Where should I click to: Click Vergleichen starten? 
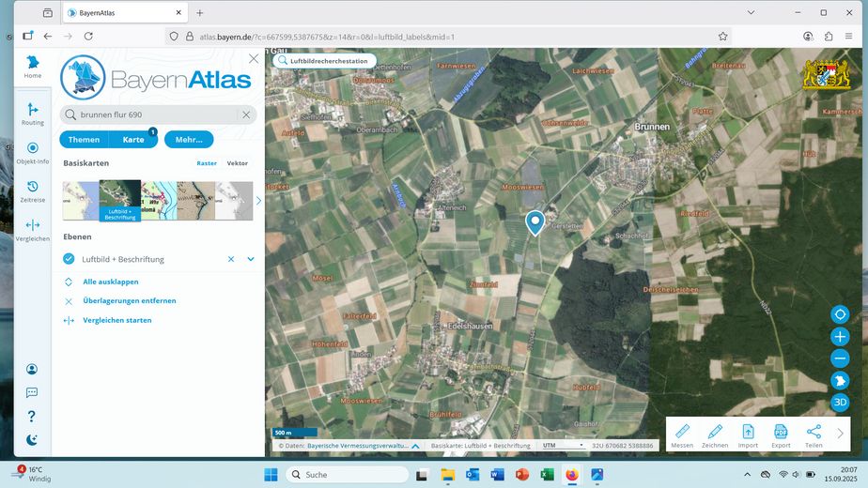116,321
